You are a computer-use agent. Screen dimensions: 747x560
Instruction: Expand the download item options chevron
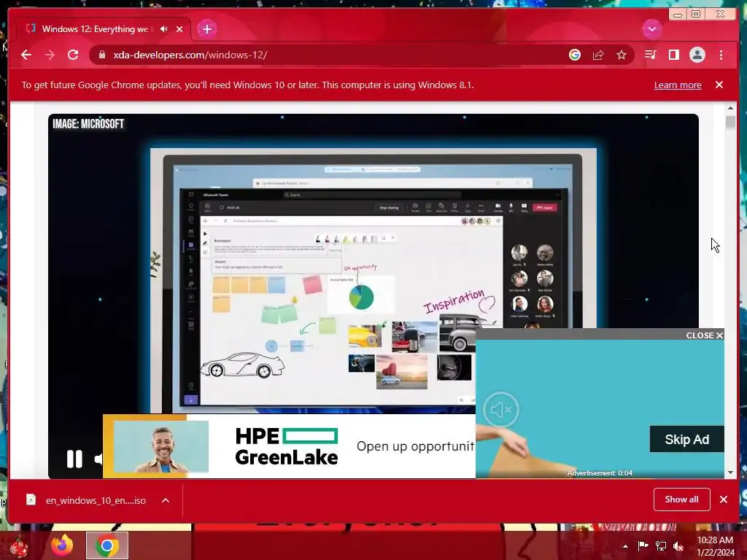click(x=166, y=500)
